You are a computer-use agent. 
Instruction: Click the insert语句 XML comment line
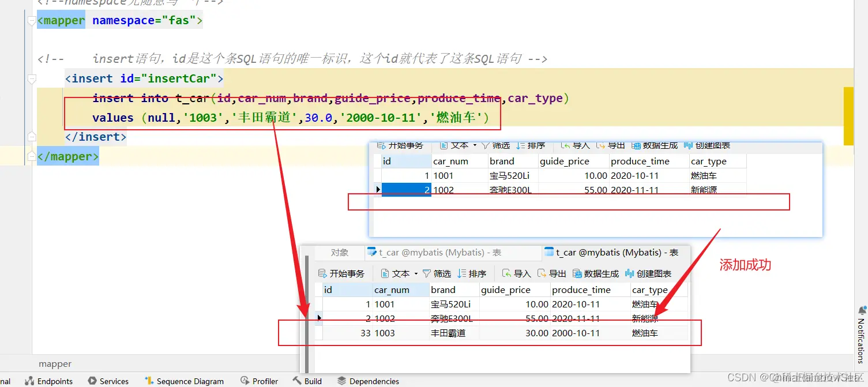point(292,59)
